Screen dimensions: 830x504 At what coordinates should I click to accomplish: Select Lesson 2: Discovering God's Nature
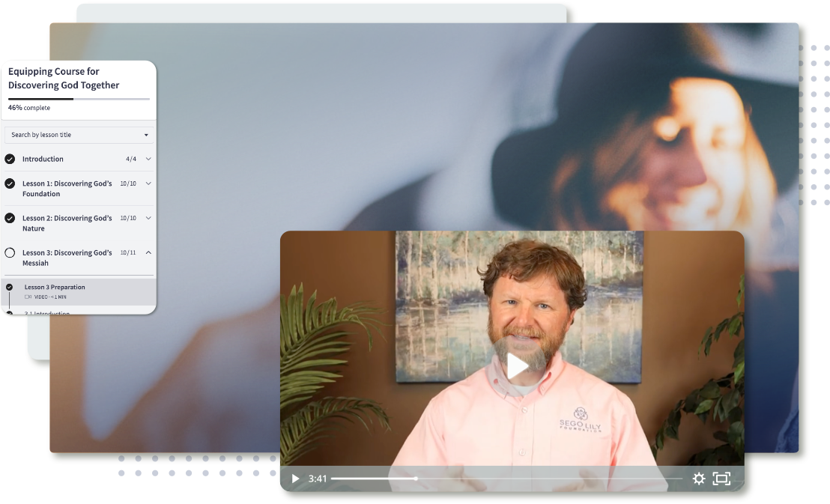coord(67,223)
